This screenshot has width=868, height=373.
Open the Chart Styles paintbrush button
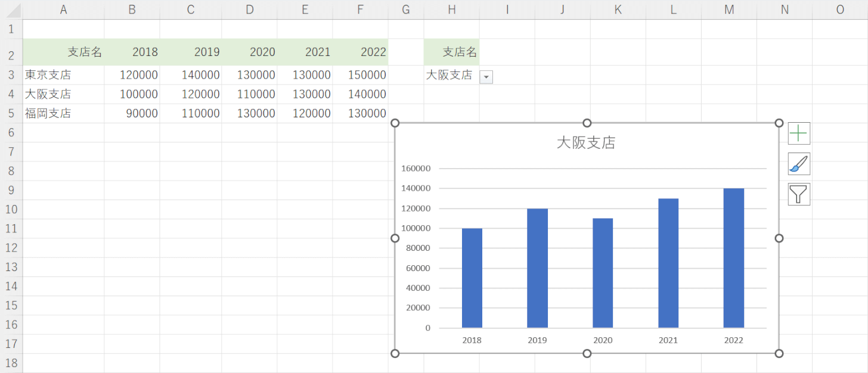[x=799, y=164]
